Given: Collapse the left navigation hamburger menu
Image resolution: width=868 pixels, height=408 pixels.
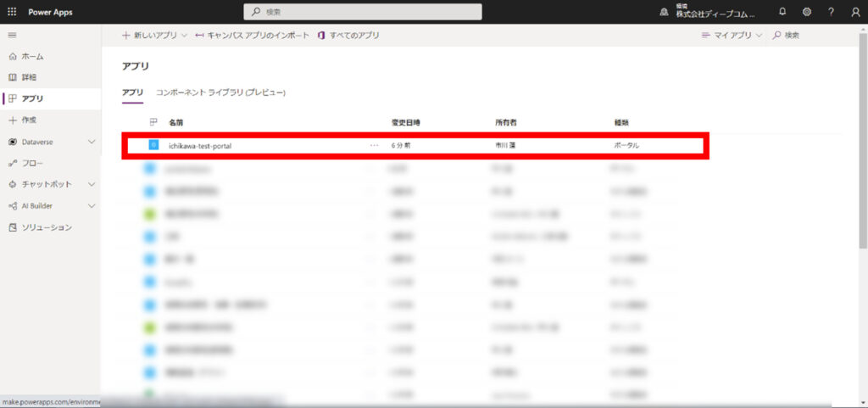Looking at the screenshot, I should pyautogui.click(x=12, y=35).
